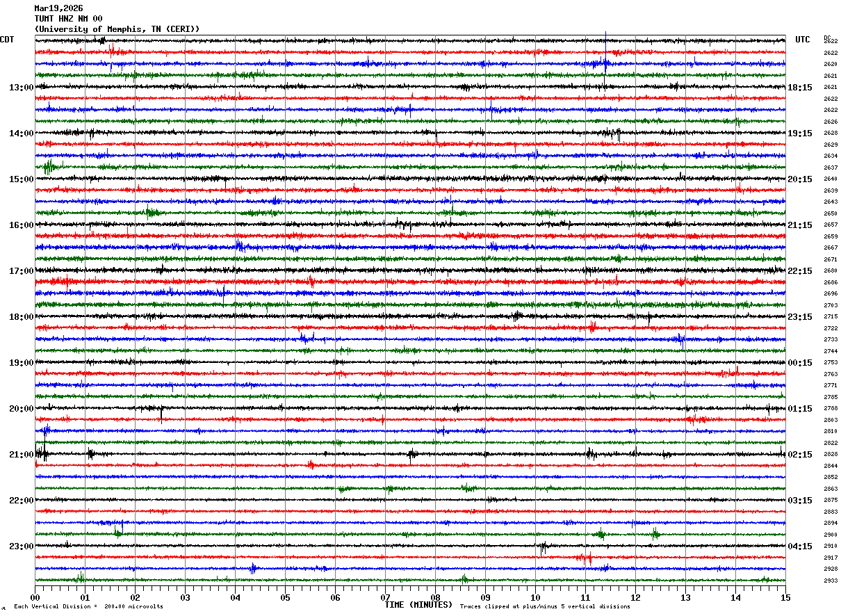Select the 01:15 UTC time label
The image size is (841, 616).
coord(800,409)
